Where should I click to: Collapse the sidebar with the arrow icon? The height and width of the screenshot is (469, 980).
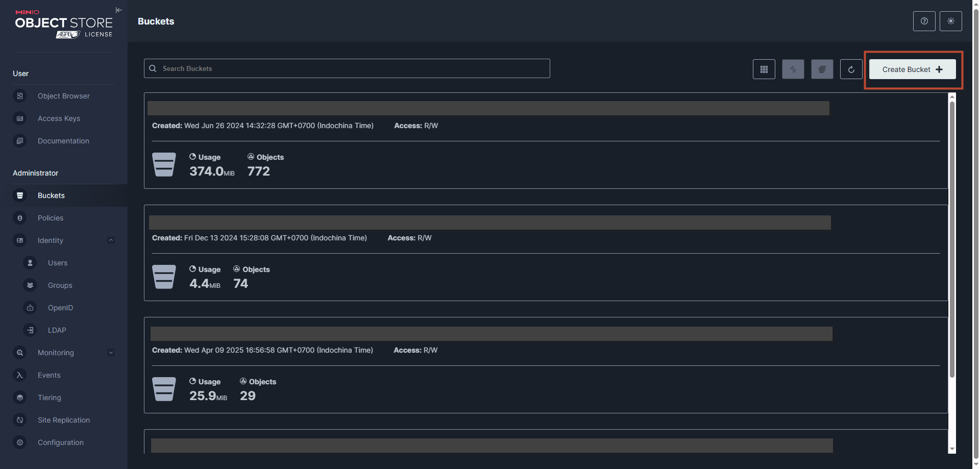pos(118,10)
